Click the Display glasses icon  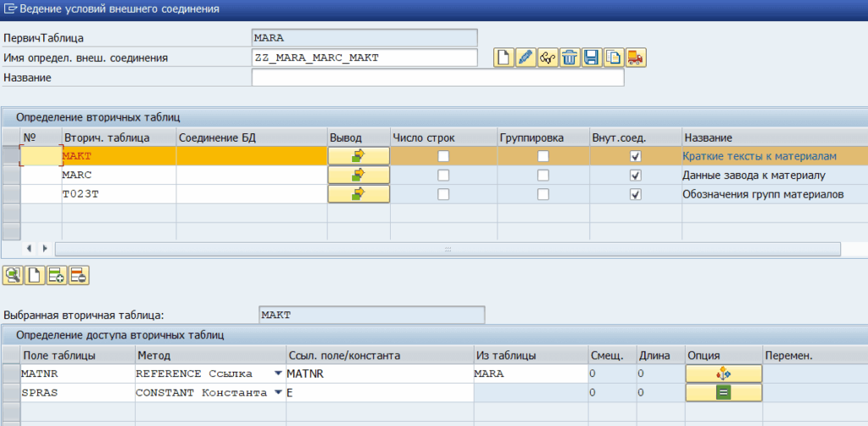[548, 58]
